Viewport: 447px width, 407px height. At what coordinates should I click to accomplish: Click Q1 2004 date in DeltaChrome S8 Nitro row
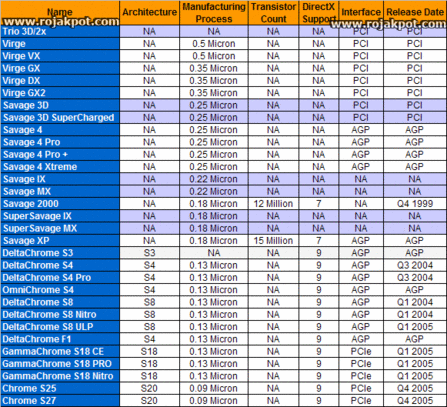click(x=415, y=315)
